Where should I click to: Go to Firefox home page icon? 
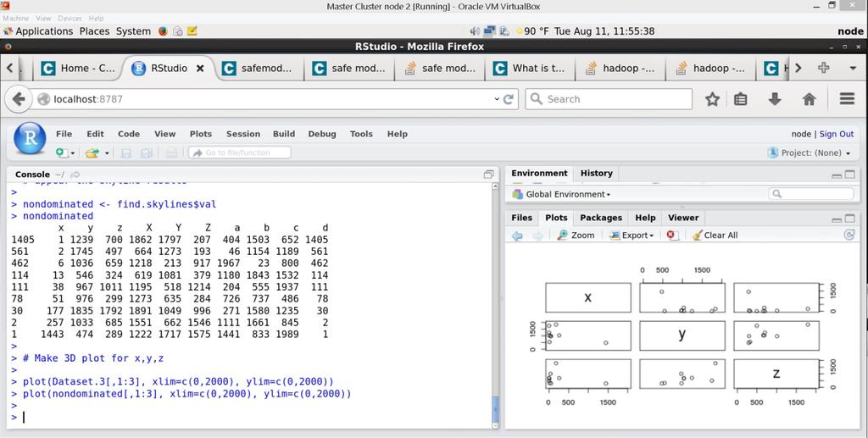click(x=809, y=99)
